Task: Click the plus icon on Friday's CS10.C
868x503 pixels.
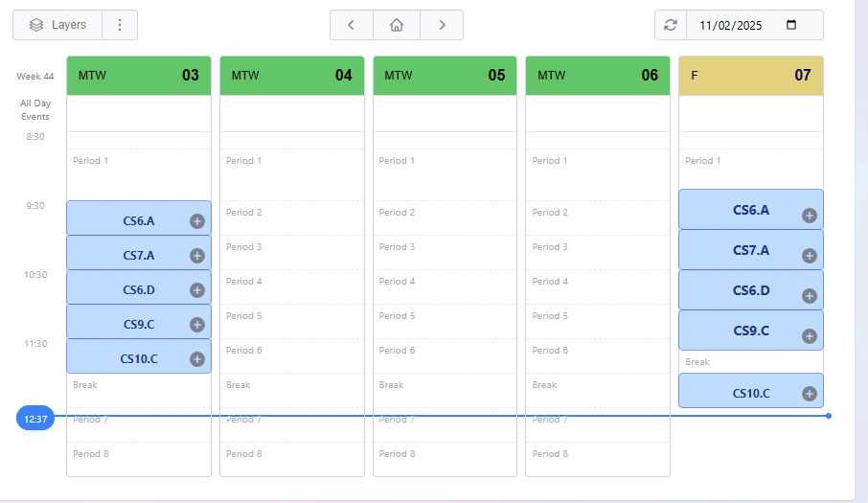Action: point(809,394)
